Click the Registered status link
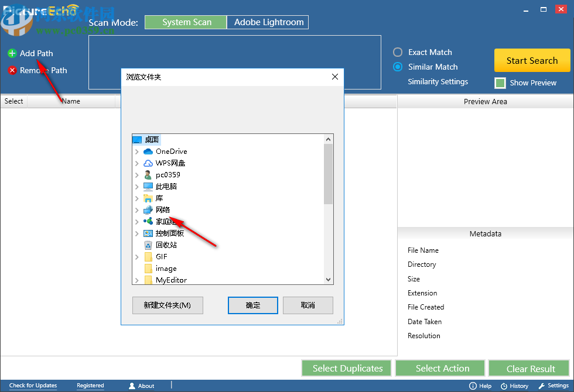Screen dimensions: 574x392 click(x=90, y=386)
